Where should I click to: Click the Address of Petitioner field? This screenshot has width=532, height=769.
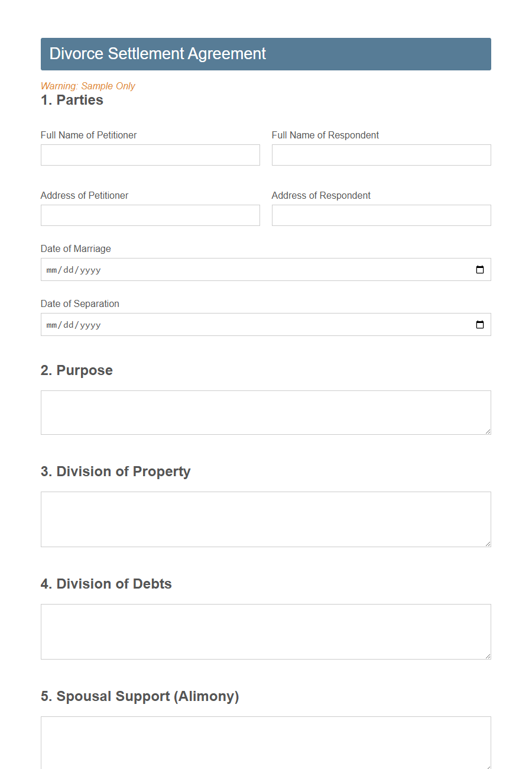pyautogui.click(x=150, y=215)
